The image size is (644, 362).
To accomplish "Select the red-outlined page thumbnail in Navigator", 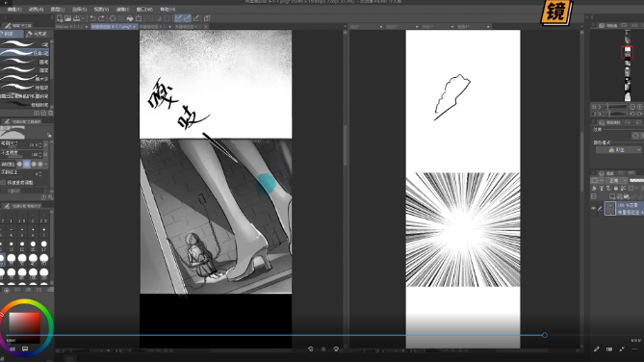I will (x=628, y=52).
